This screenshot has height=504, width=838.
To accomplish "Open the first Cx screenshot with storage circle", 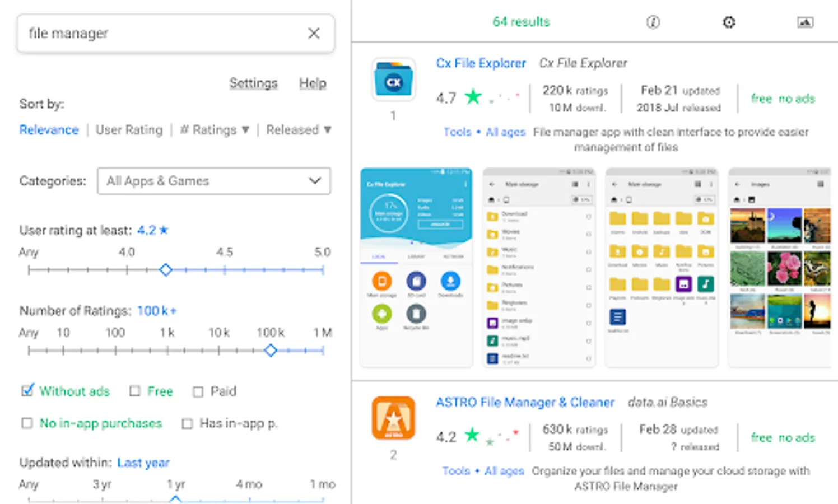I will pos(416,268).
